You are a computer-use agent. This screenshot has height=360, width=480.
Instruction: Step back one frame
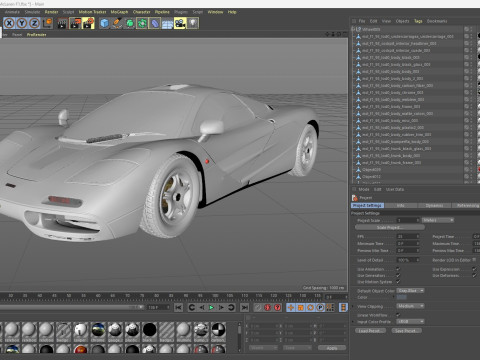coord(202,307)
